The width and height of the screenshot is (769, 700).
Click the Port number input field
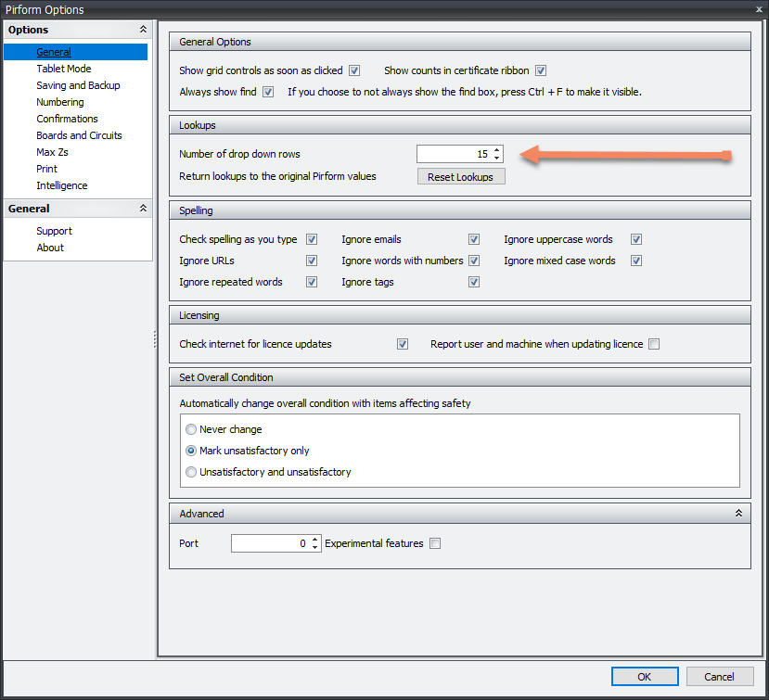(x=269, y=543)
